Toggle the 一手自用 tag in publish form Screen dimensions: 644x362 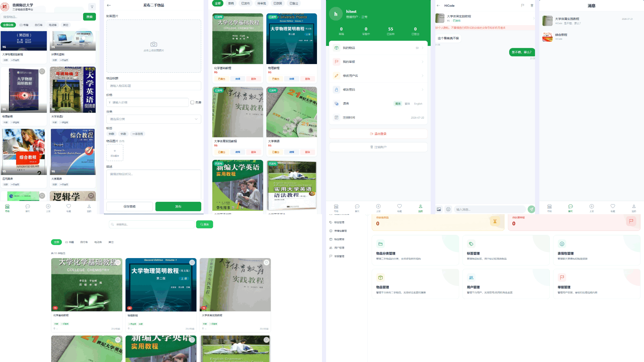coord(138,134)
